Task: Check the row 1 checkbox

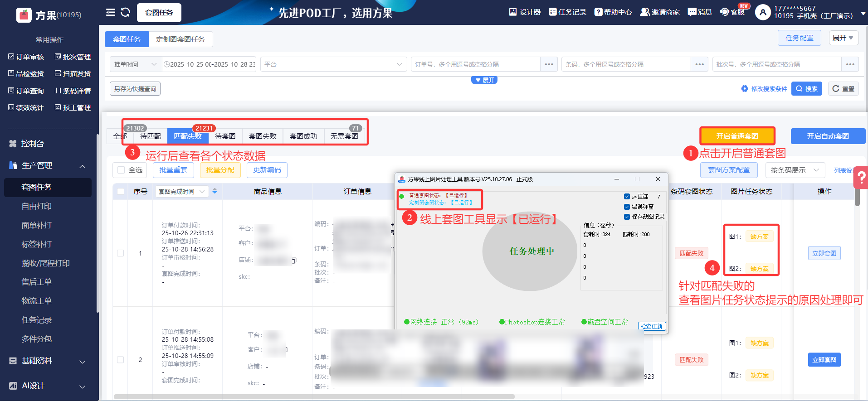Action: [120, 253]
